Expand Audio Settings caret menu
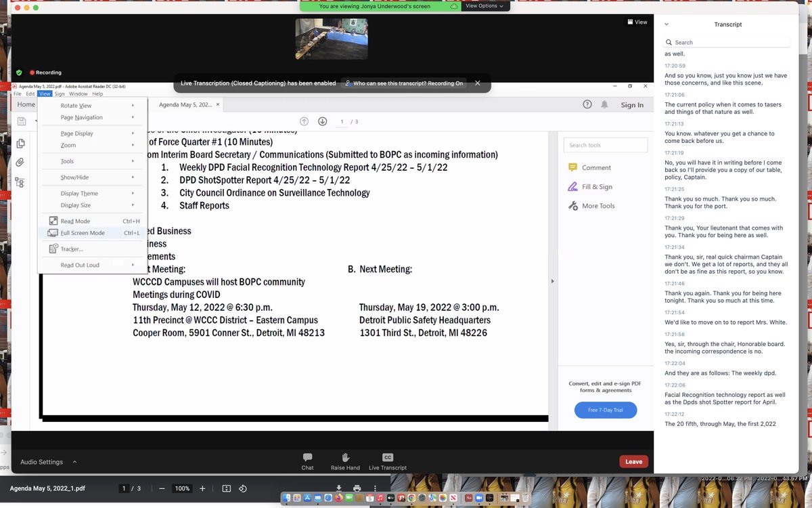This screenshot has height=508, width=812. tap(74, 462)
